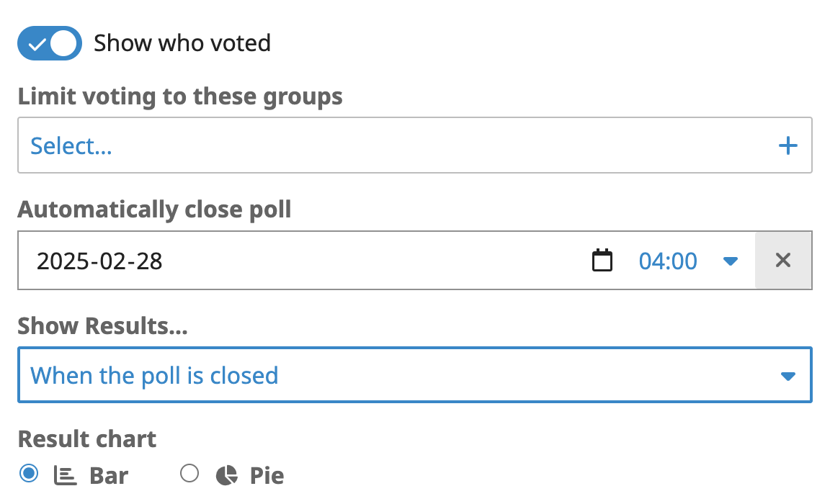Click the Bar chart label text
The image size is (830, 504).
[109, 475]
